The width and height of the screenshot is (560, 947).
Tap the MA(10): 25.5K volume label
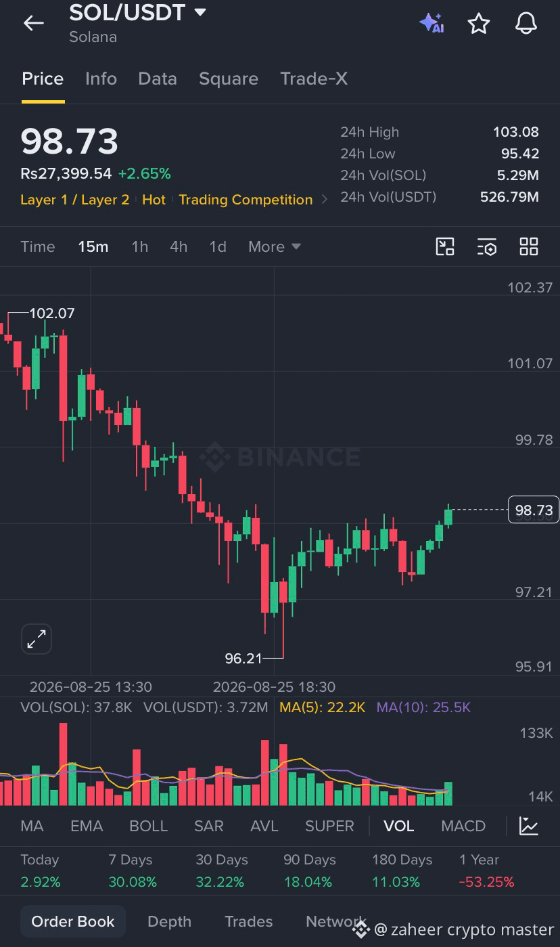click(x=423, y=707)
